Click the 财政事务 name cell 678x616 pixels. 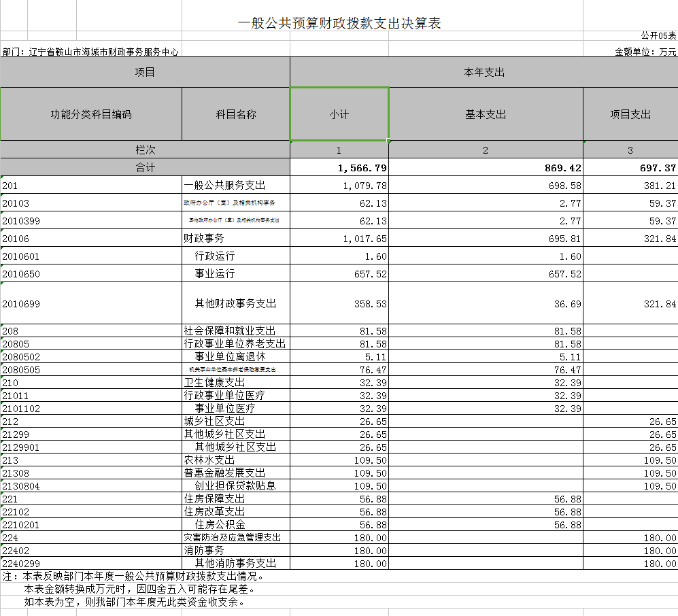tap(236, 238)
